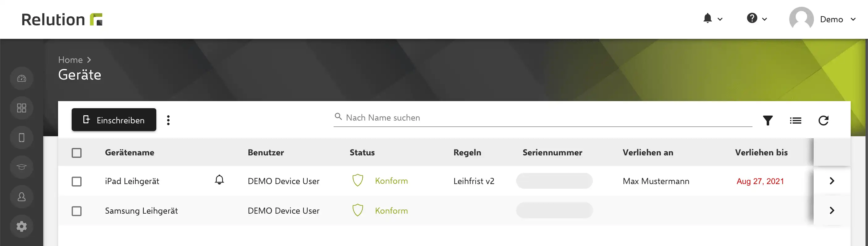This screenshot has height=246, width=868.
Task: Click the bell icon on iPad Leihgerät row
Action: [x=219, y=180]
